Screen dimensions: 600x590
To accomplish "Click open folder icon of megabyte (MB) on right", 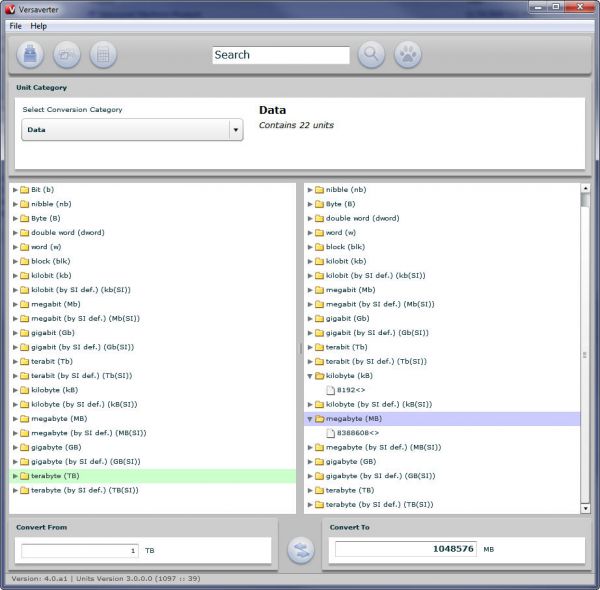I will click(x=320, y=419).
